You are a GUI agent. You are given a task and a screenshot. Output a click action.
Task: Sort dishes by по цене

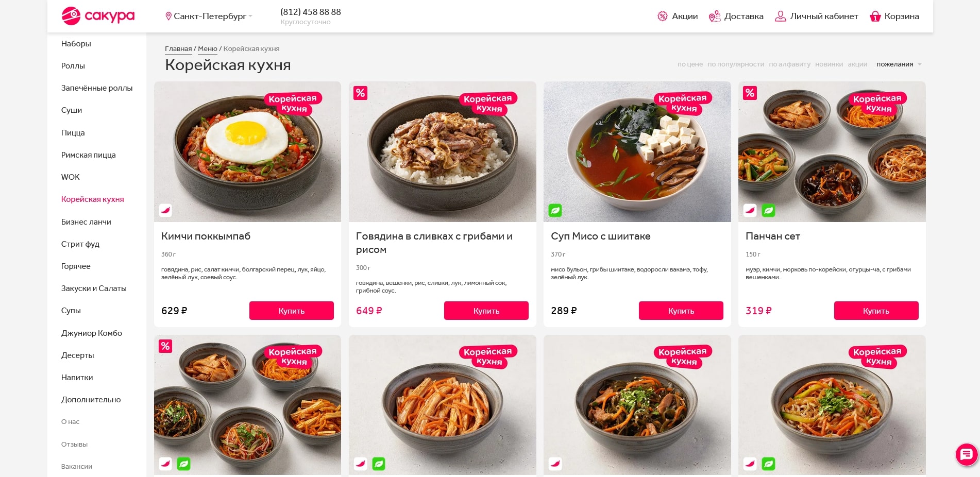pyautogui.click(x=690, y=64)
